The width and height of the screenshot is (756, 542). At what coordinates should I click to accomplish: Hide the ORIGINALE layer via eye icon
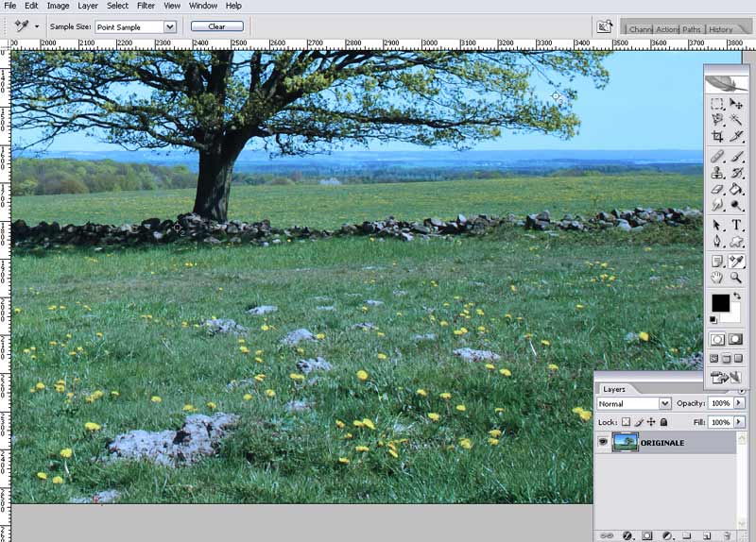pos(603,442)
